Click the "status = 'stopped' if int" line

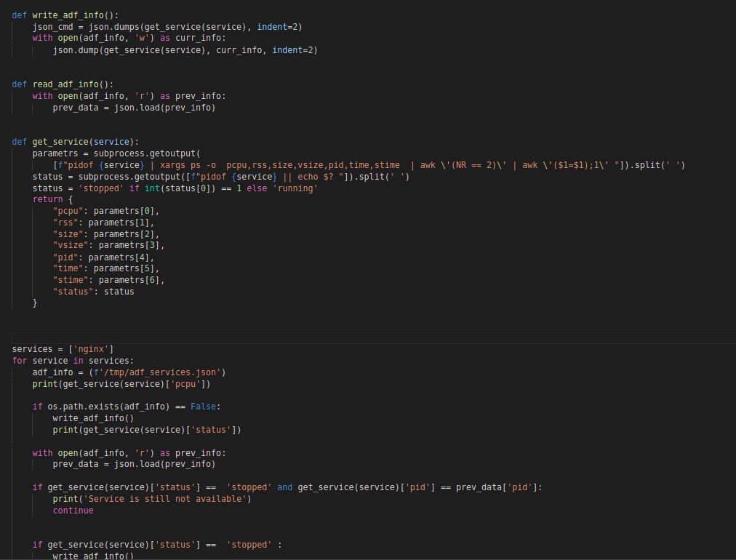(x=175, y=188)
